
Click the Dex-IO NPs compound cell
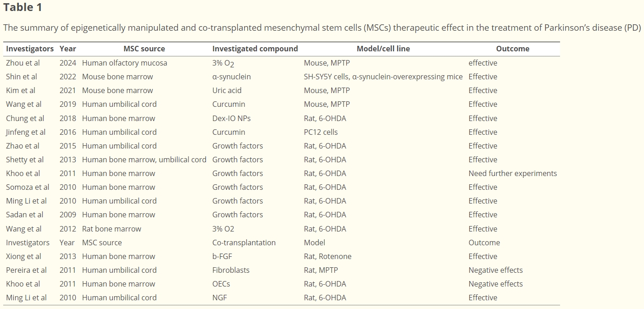(231, 118)
